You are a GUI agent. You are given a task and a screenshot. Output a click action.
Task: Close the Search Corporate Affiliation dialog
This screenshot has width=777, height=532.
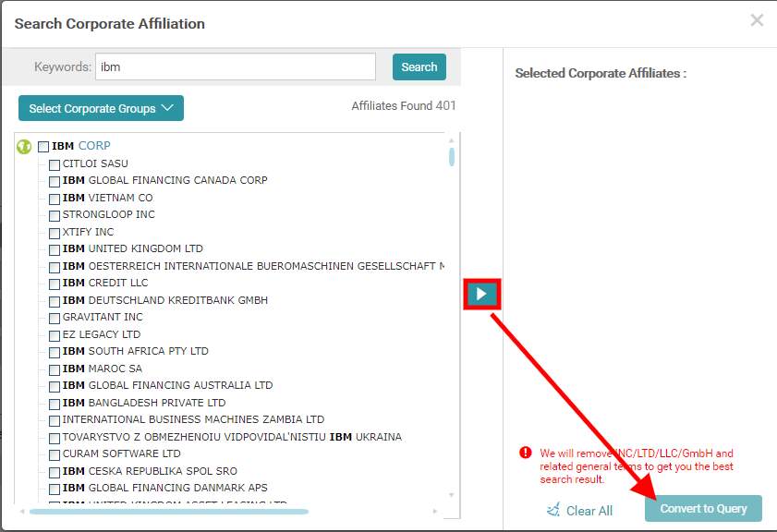click(x=757, y=20)
